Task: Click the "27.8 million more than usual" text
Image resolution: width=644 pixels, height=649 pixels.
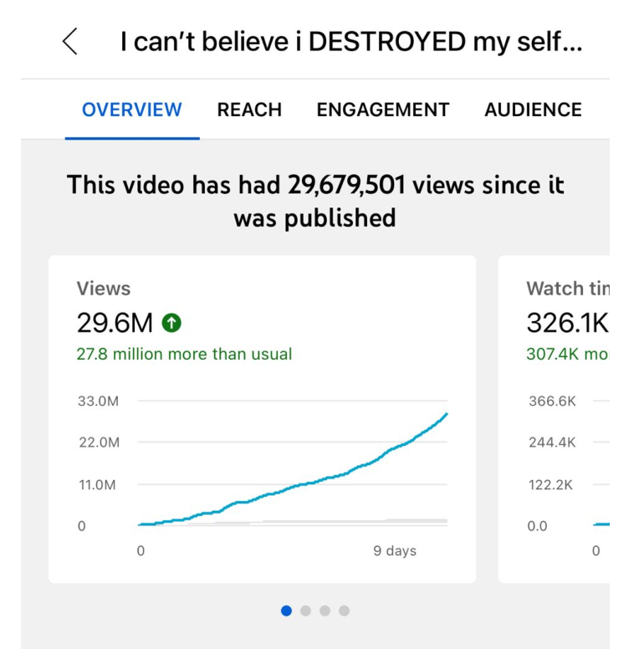Action: (x=184, y=354)
